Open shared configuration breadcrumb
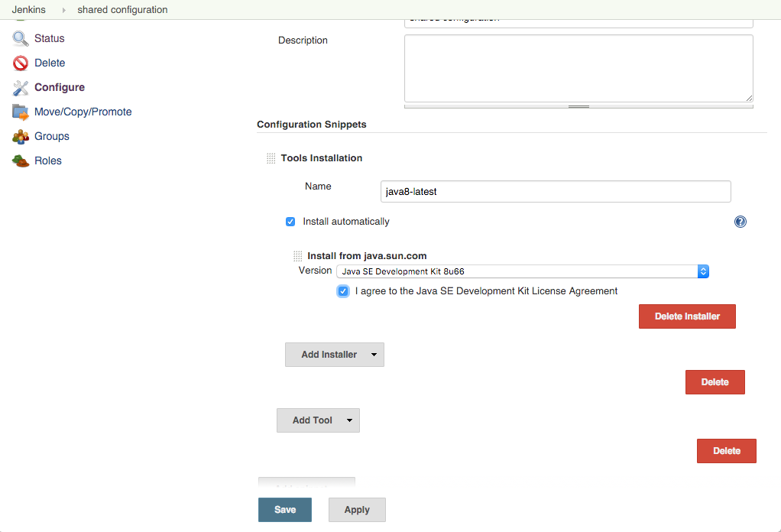Image resolution: width=781 pixels, height=532 pixels. coord(122,10)
